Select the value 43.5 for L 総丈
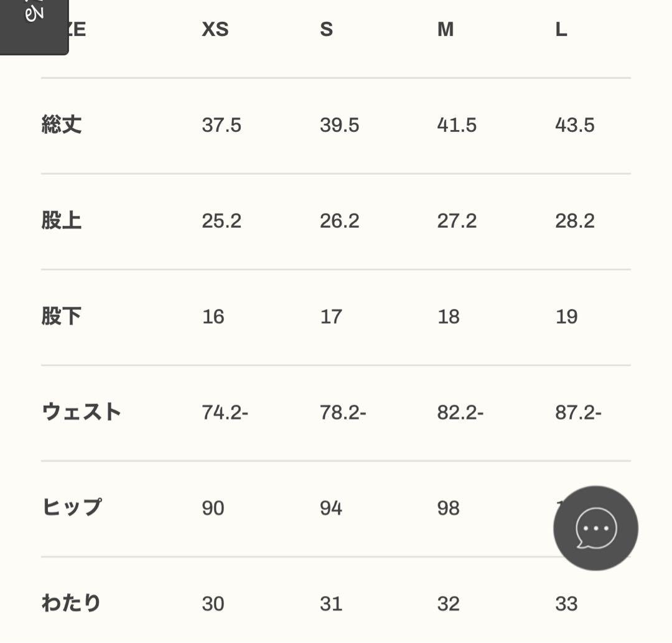The height and width of the screenshot is (643, 672). [575, 124]
